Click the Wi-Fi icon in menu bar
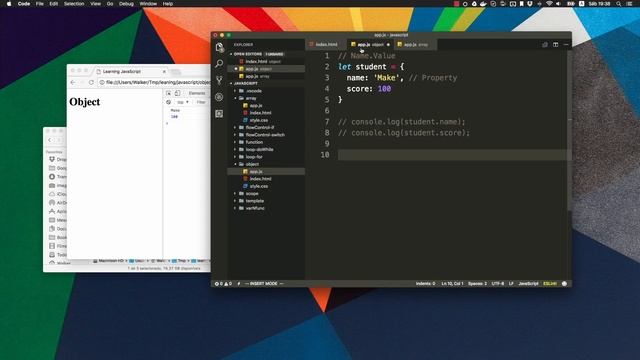This screenshot has height=360, width=640. 549,4
